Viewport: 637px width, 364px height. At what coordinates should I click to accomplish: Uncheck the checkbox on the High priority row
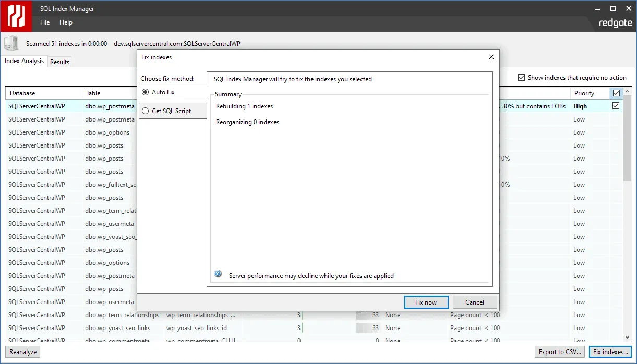tap(616, 106)
